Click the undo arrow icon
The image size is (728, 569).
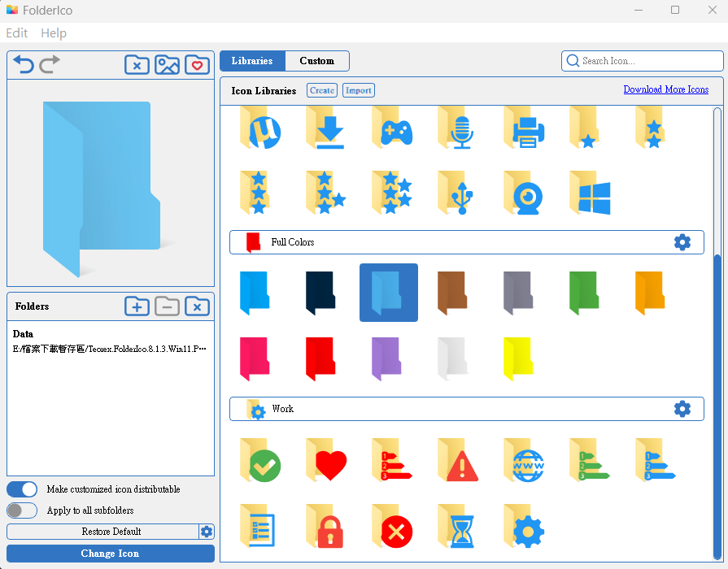coord(24,65)
